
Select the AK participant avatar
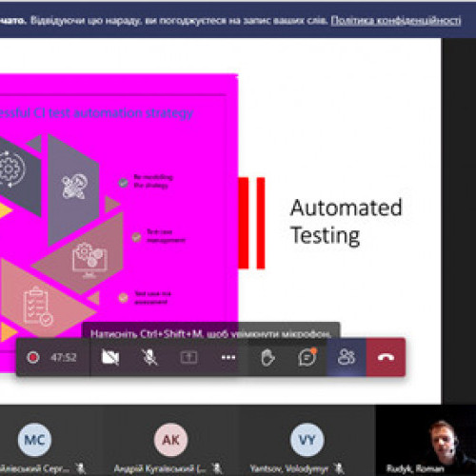(x=170, y=440)
